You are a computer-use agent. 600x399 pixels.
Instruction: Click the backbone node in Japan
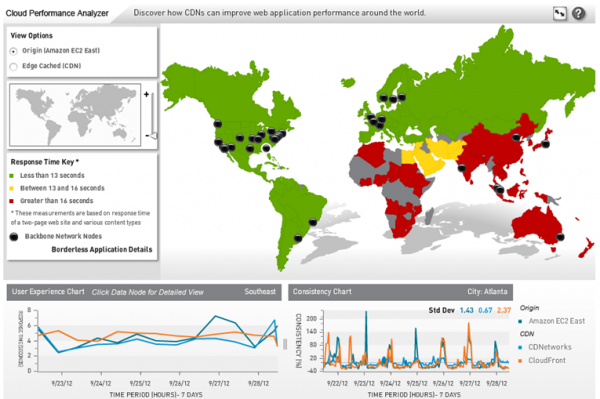[x=546, y=144]
